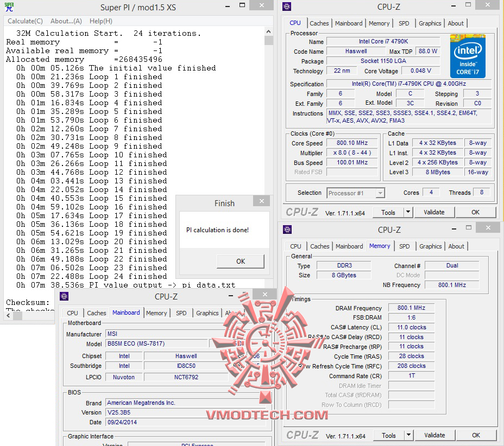The width and height of the screenshot is (504, 446).
Task: Open the Help(H) menu in Super PI
Action: (101, 21)
